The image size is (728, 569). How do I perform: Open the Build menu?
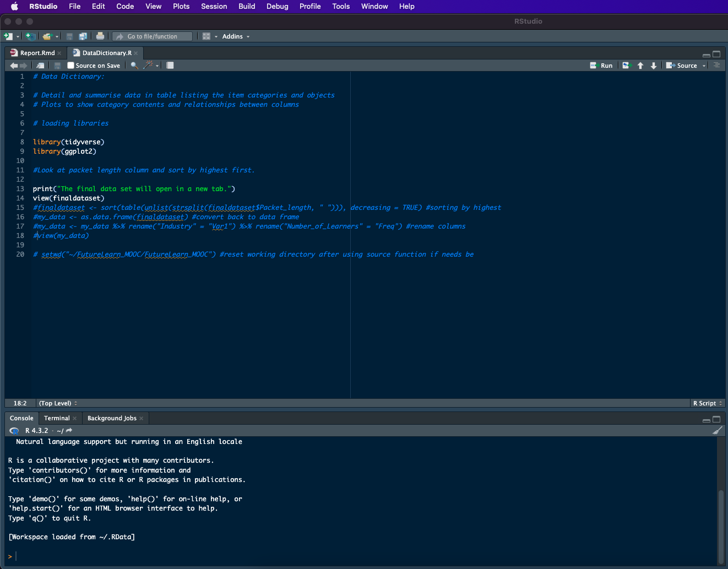247,6
